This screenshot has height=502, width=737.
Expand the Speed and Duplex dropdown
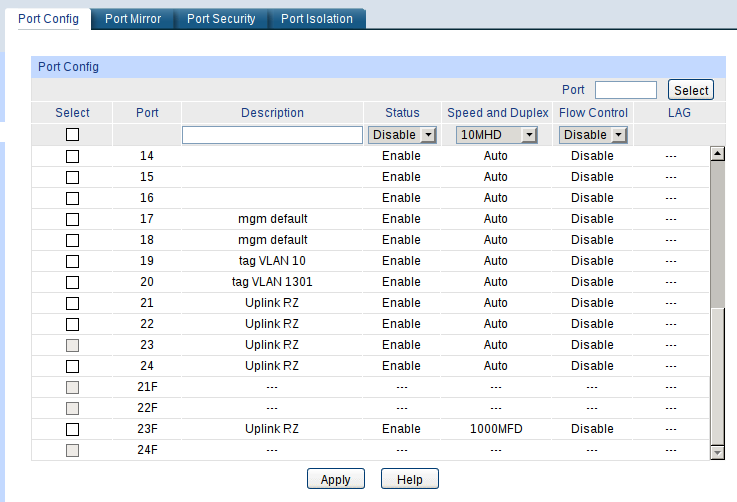496,135
